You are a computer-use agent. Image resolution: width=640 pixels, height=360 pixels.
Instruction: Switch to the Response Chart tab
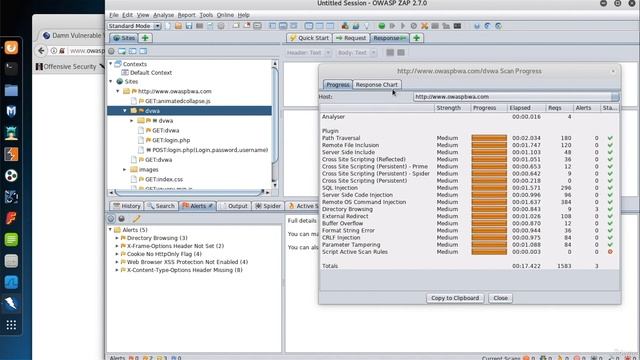[376, 84]
